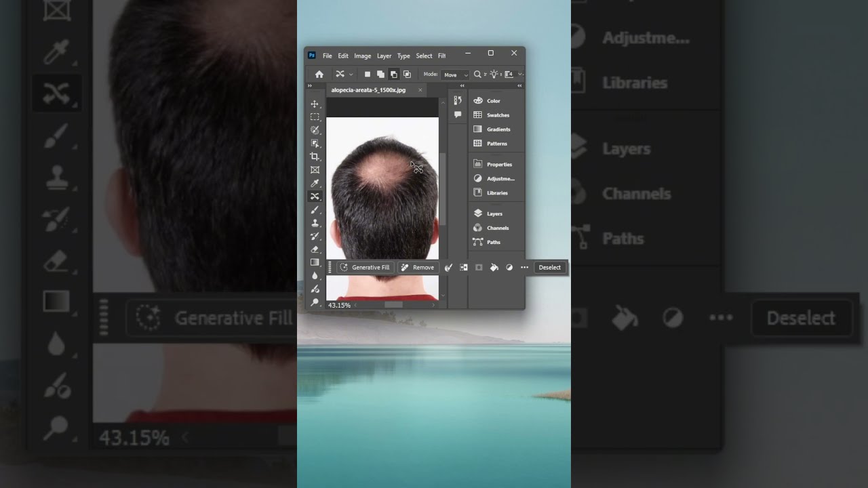Open the Select menu

425,56
